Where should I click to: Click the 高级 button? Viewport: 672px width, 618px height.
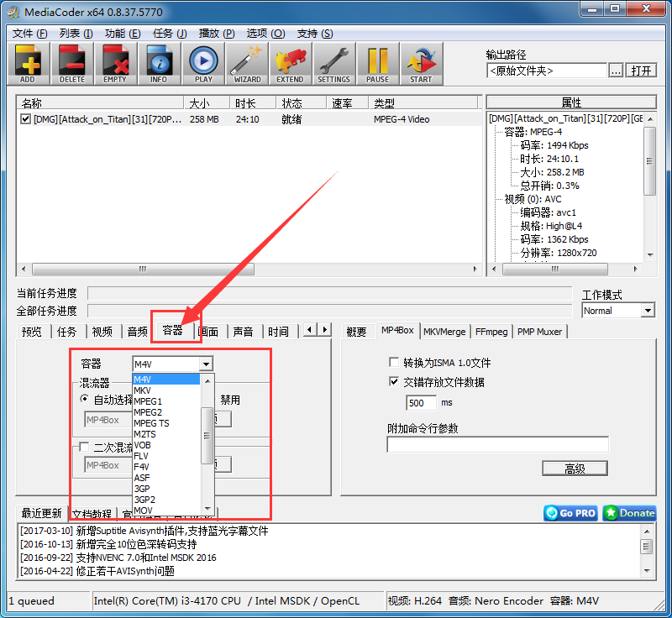[575, 468]
